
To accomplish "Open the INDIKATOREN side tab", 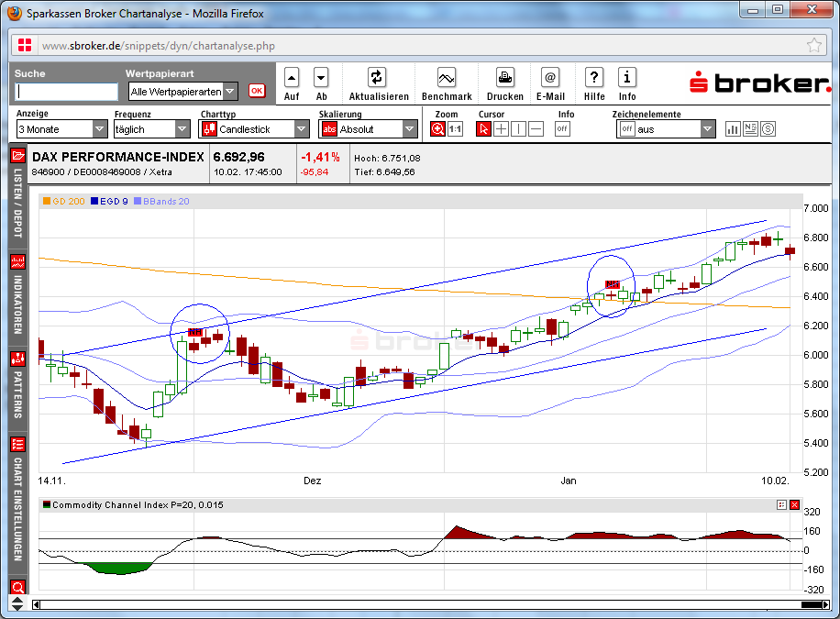I will click(x=17, y=304).
